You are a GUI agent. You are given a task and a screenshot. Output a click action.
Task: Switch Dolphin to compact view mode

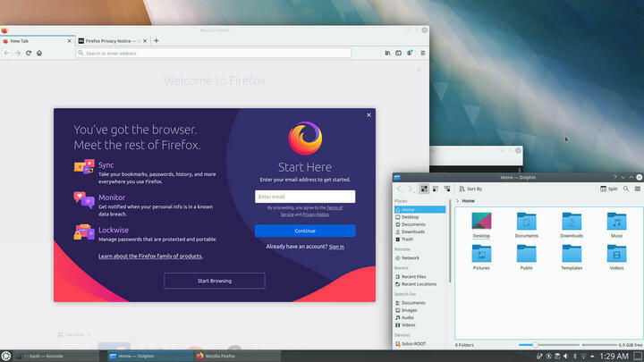tap(436, 189)
